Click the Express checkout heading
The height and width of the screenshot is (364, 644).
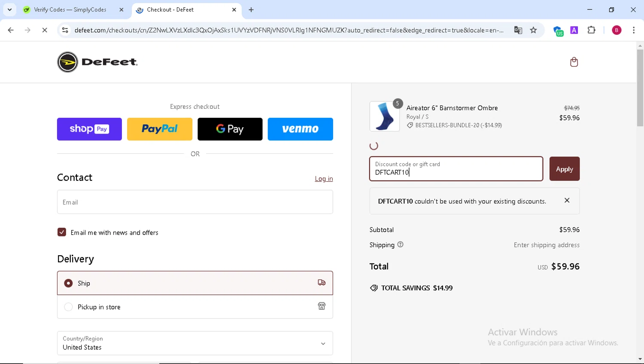point(195,107)
